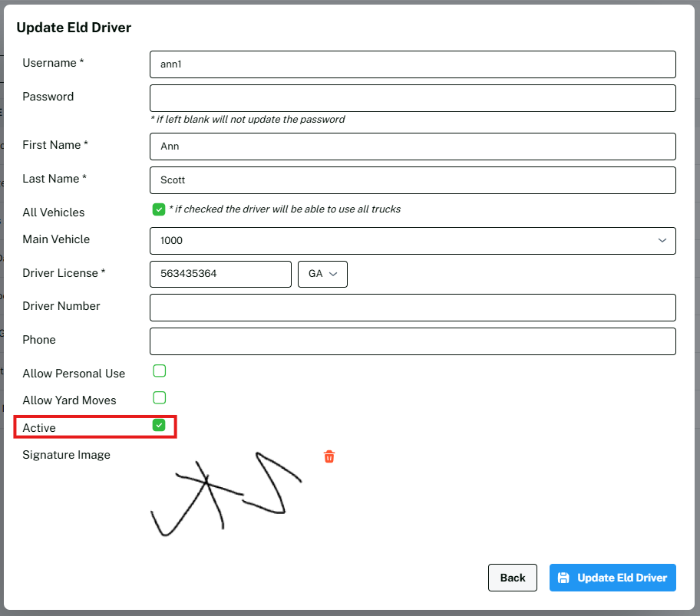The image size is (700, 616).
Task: Click the Driver License number field
Action: pos(220,274)
